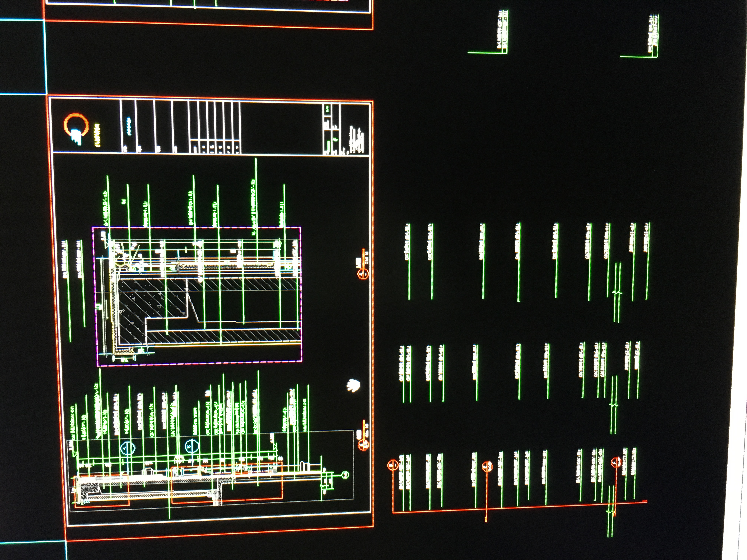The image size is (747, 560).
Task: Select the left cyan section marker circle
Action: tap(128, 448)
